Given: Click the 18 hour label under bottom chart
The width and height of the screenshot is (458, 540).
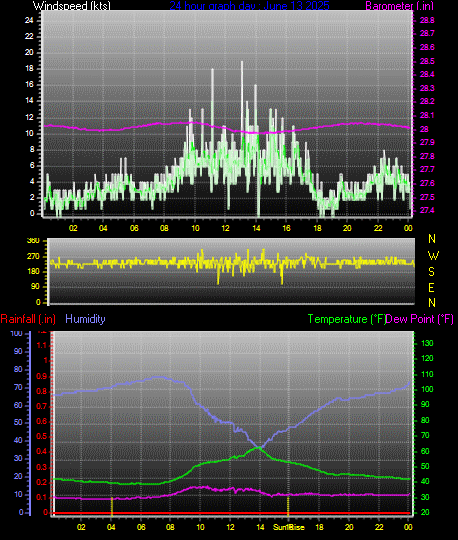Looking at the screenshot, I should pos(319,527).
